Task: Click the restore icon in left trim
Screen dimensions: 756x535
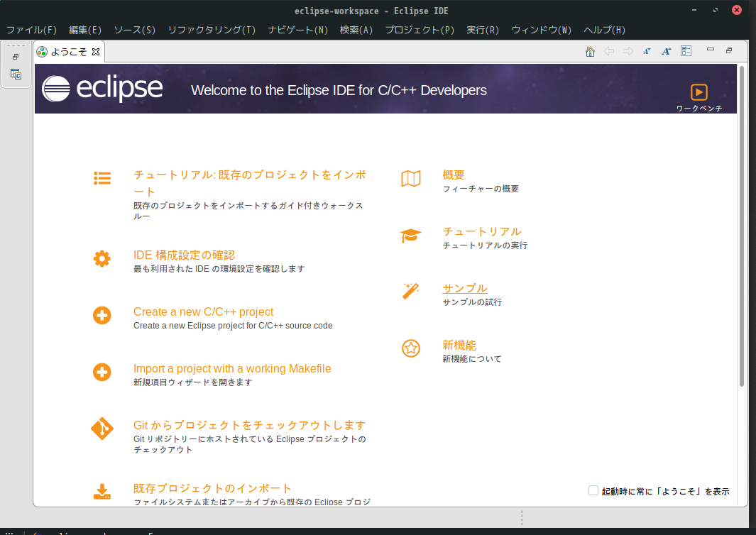Action: (x=16, y=57)
